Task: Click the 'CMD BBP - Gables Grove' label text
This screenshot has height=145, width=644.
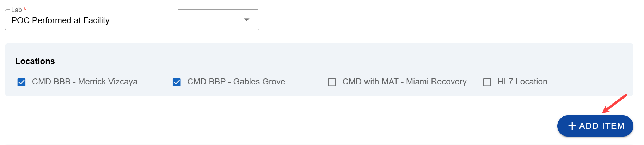Action: pos(236,82)
